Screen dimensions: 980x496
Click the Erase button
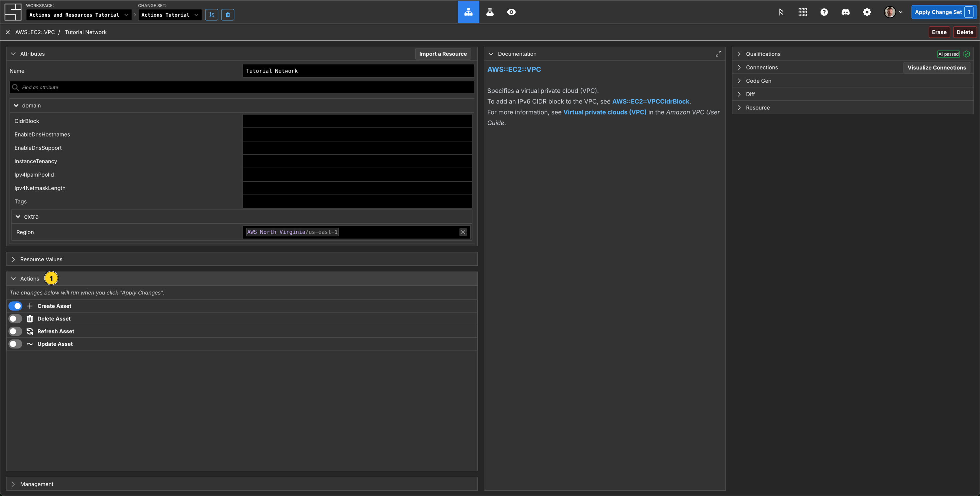pyautogui.click(x=939, y=32)
